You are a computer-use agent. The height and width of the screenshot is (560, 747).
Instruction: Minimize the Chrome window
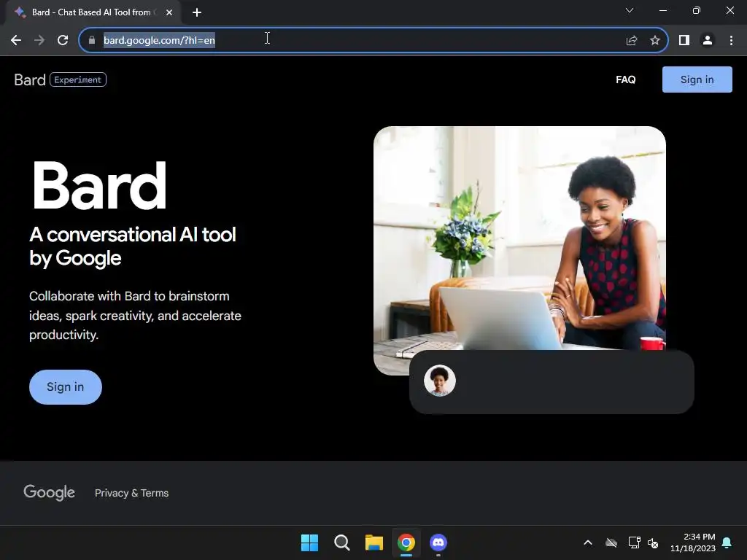[662, 10]
